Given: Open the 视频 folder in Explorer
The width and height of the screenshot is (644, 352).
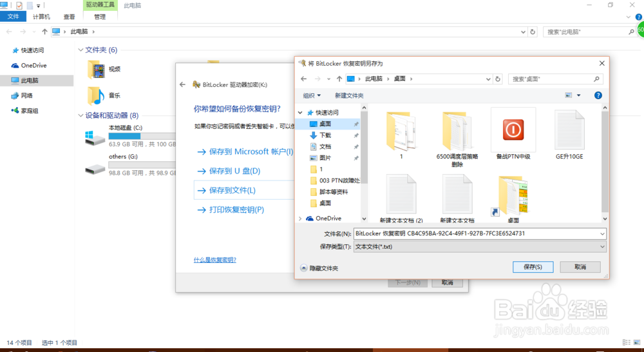Looking at the screenshot, I should (104, 69).
